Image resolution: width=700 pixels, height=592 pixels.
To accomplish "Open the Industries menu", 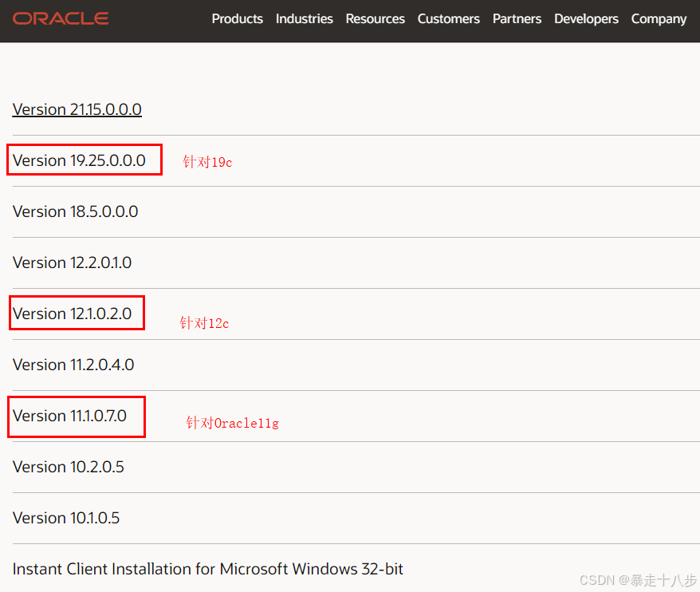I will [x=304, y=19].
